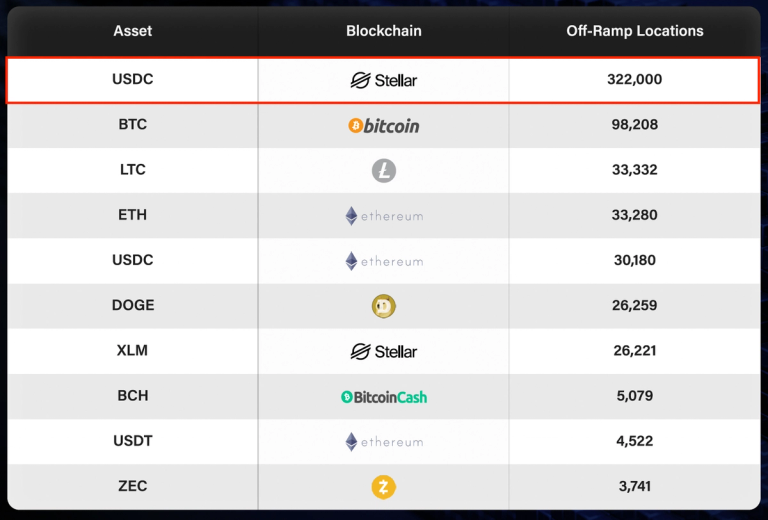Click the Ethereum logo in the ETH row
This screenshot has height=520, width=768.
[384, 216]
